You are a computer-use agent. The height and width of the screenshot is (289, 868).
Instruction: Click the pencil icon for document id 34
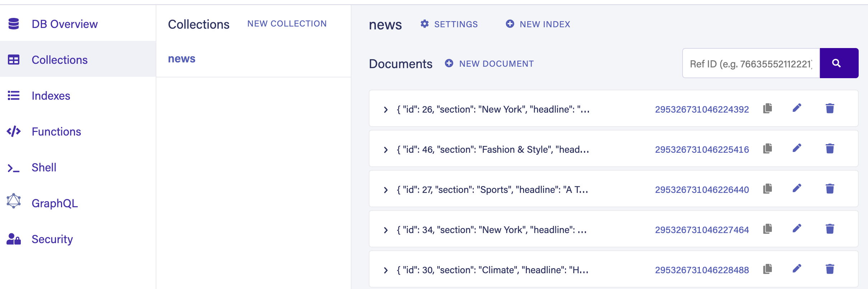pos(797,229)
